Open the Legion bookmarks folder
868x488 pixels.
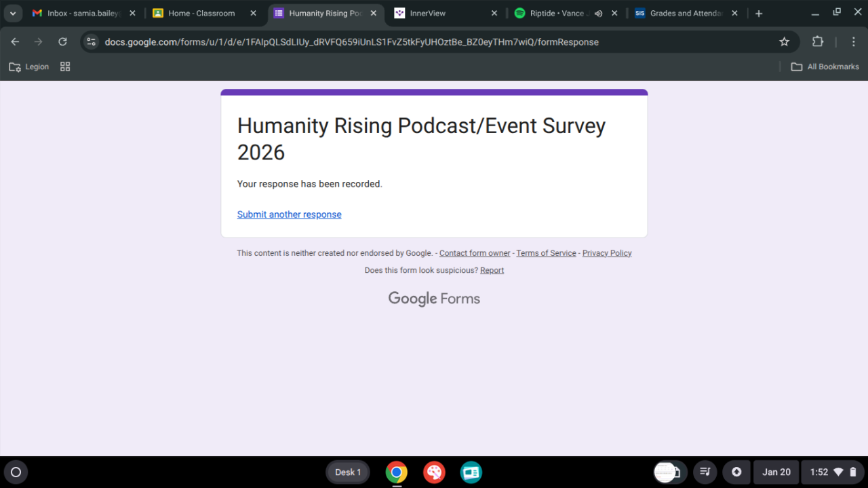pos(28,67)
